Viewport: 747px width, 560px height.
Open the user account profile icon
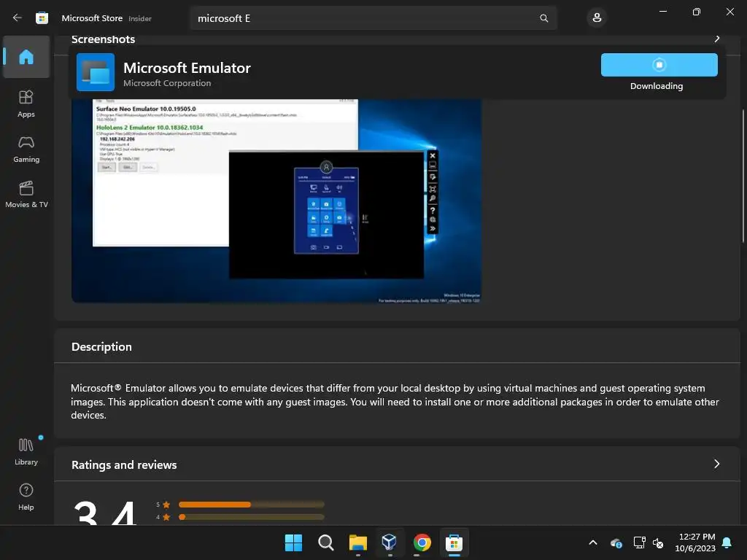pos(597,18)
